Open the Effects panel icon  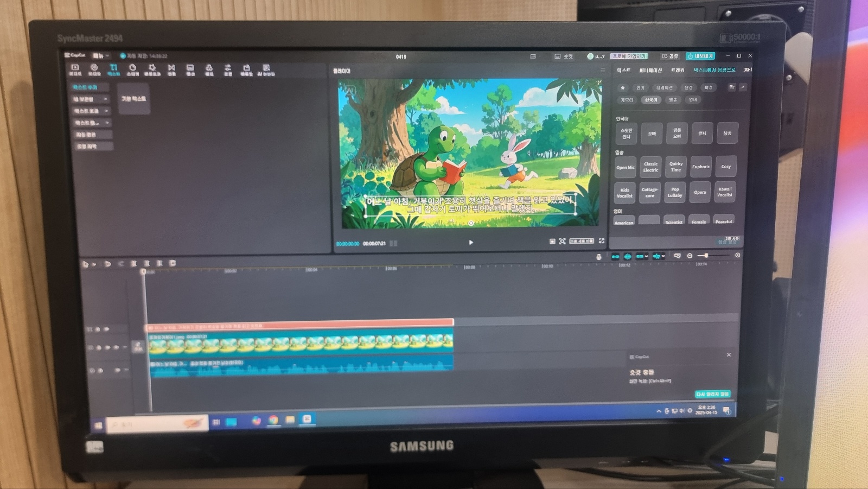pyautogui.click(x=152, y=70)
